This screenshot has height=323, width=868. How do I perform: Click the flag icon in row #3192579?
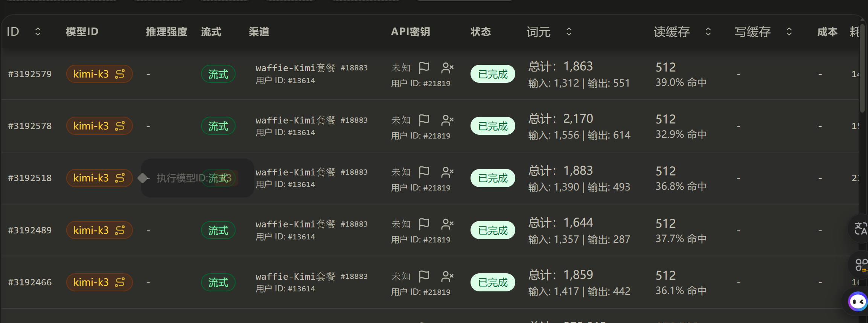click(x=424, y=68)
